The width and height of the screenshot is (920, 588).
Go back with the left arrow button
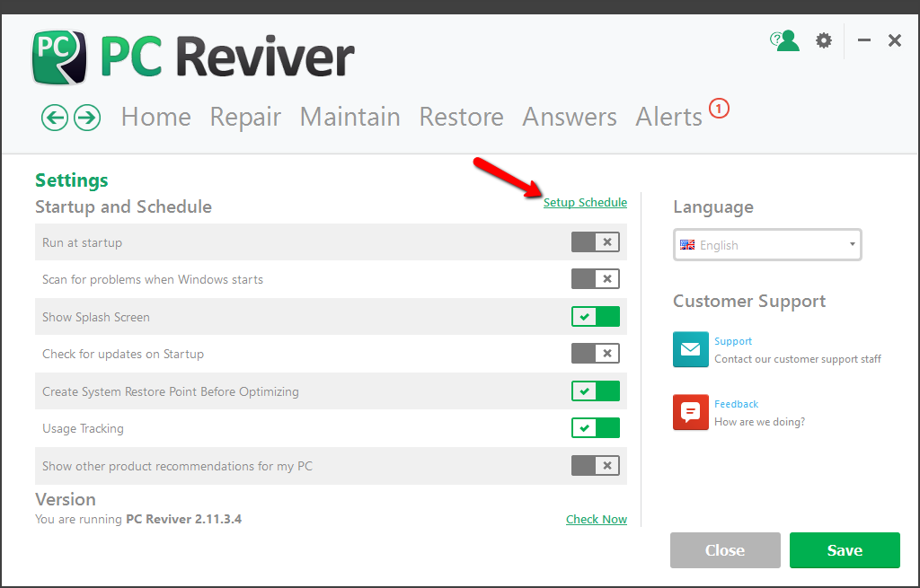coord(55,118)
